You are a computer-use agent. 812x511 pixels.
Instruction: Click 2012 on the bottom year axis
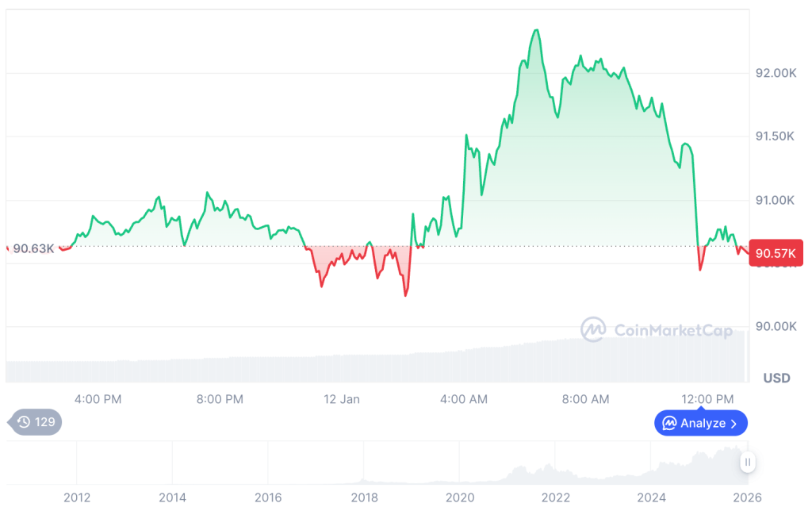(76, 498)
